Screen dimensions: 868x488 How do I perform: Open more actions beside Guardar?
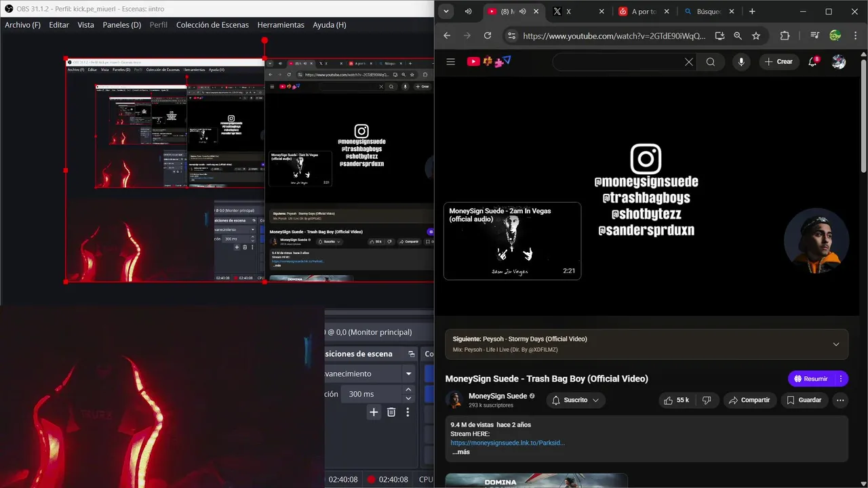point(840,400)
